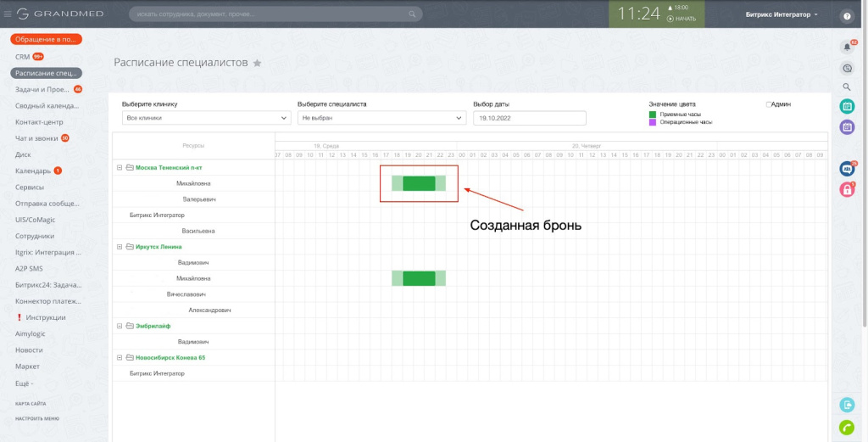
Task: Click the magnifier icon in right sidebar
Action: pyautogui.click(x=846, y=87)
